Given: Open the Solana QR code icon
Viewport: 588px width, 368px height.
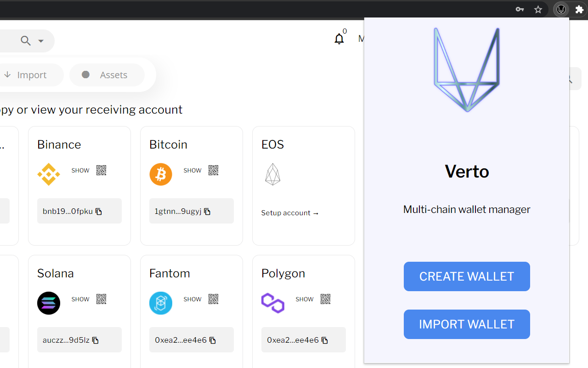Looking at the screenshot, I should pyautogui.click(x=102, y=299).
